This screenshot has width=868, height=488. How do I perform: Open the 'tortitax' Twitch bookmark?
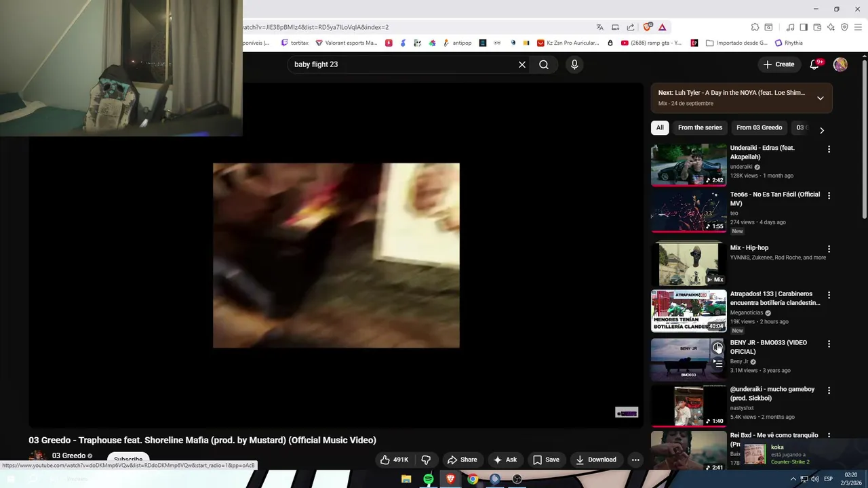coord(294,43)
